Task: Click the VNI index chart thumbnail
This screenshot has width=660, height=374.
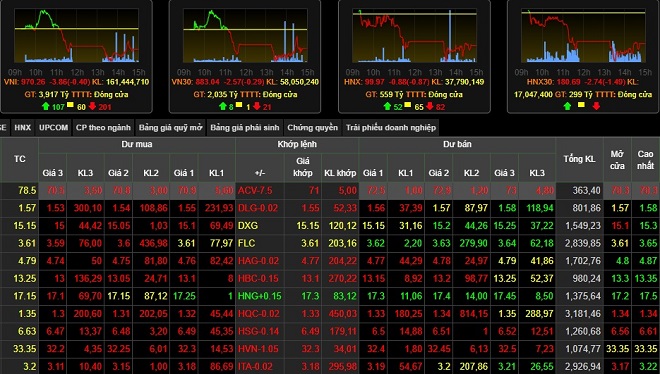Action: [x=77, y=36]
